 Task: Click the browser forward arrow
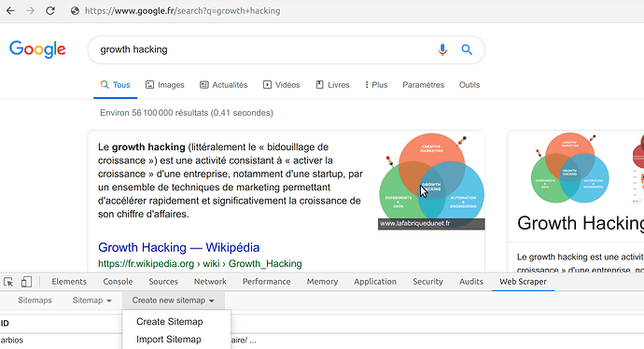pyautogui.click(x=30, y=10)
